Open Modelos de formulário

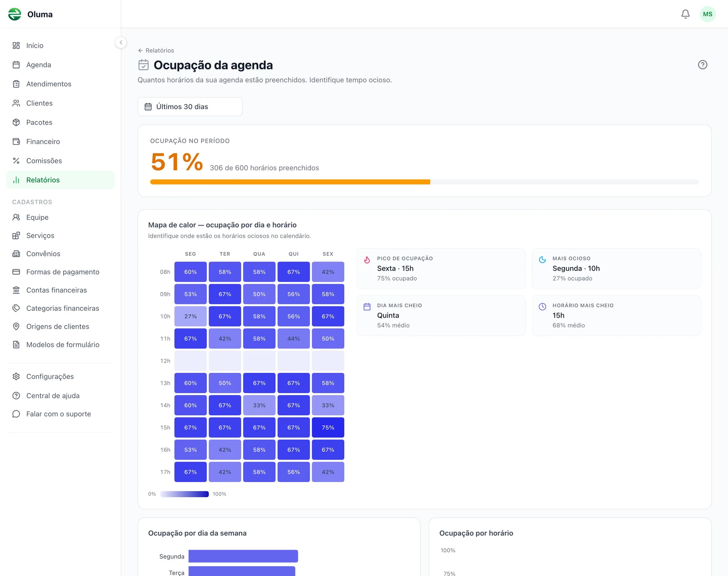click(60, 345)
